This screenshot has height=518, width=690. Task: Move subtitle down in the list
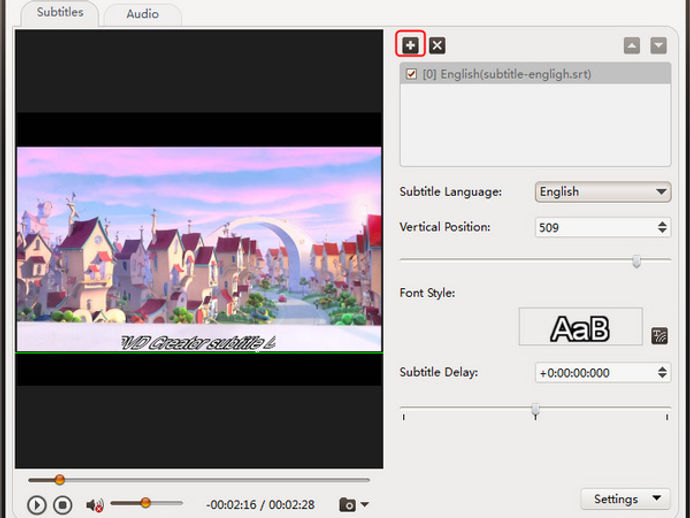(658, 45)
